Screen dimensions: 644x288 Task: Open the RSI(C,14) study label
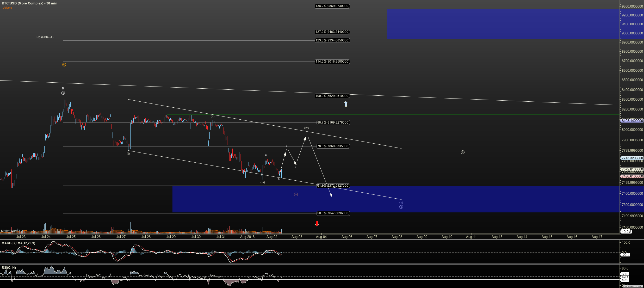tap(9, 268)
